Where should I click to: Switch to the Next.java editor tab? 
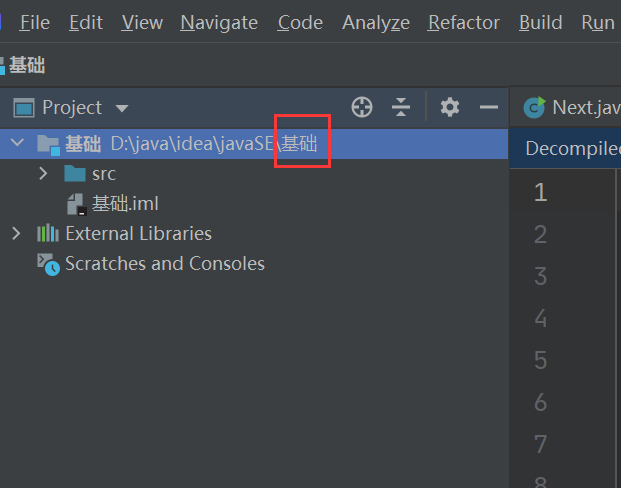pos(572,107)
